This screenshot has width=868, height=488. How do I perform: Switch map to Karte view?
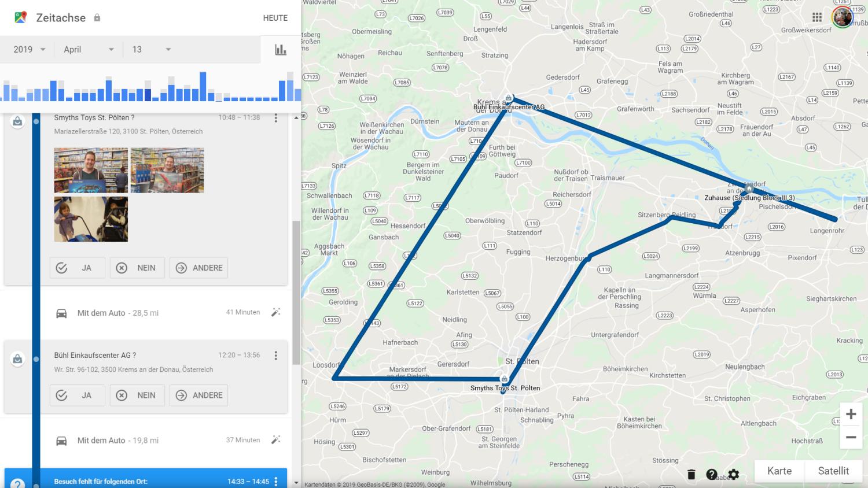click(x=779, y=471)
